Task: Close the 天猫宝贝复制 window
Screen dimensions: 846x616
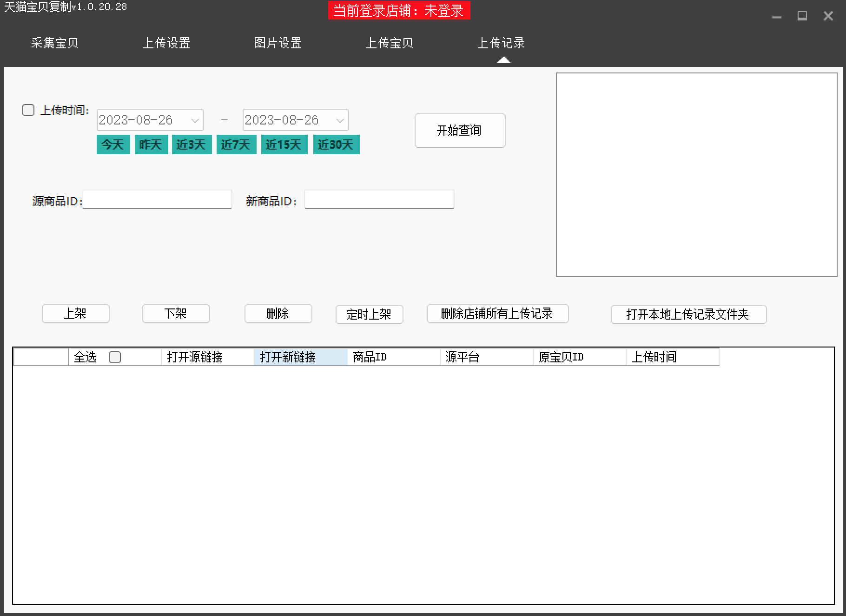Action: pyautogui.click(x=828, y=16)
